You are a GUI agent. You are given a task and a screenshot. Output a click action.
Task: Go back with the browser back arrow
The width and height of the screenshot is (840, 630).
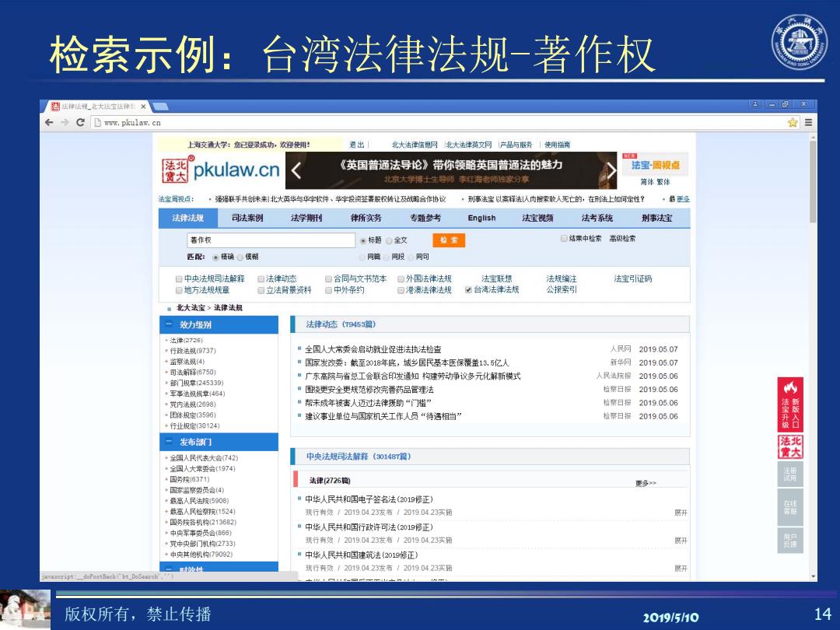tap(49, 123)
